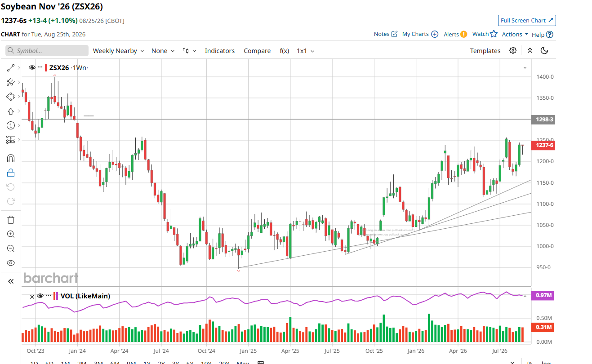This screenshot has height=364, width=592.
Task: Switch to dark mode with moon icon
Action: point(544,50)
